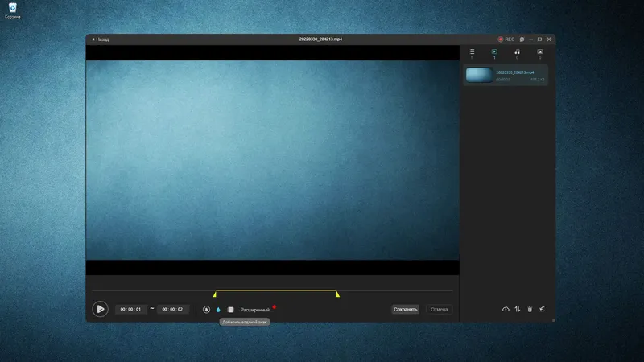Go back with the Назад button
644x362 pixels.
[x=101, y=39]
